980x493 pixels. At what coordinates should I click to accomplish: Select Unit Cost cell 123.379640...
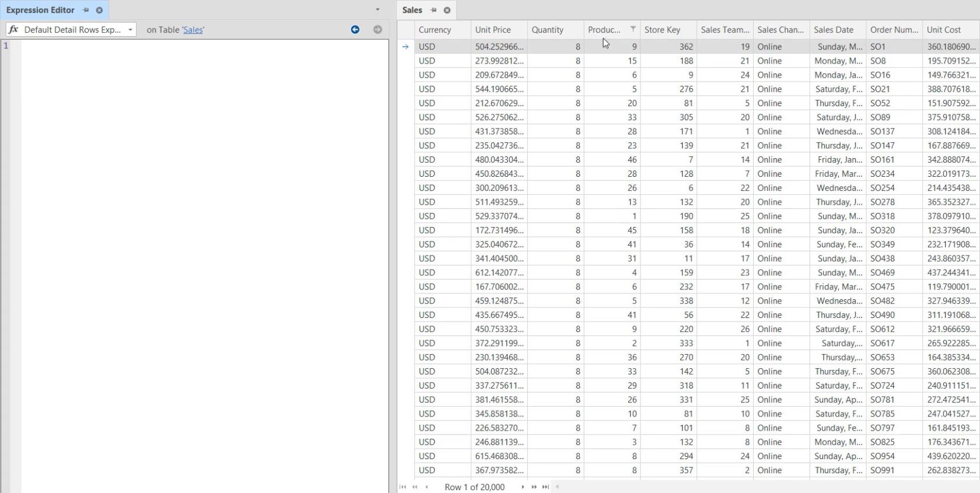click(951, 230)
